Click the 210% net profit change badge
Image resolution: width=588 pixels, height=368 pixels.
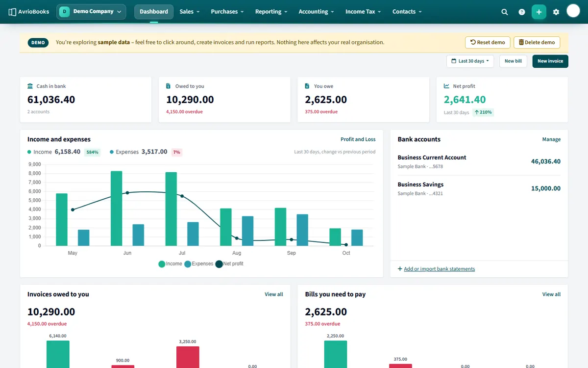483,112
